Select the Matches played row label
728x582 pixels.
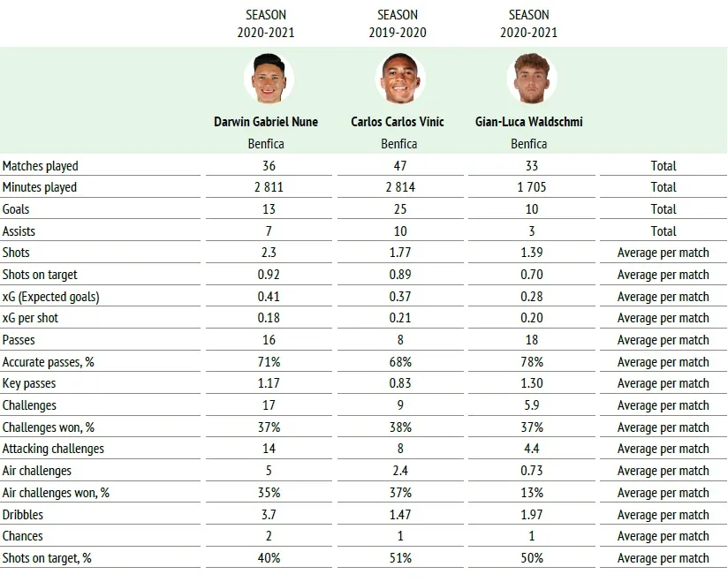click(41, 166)
